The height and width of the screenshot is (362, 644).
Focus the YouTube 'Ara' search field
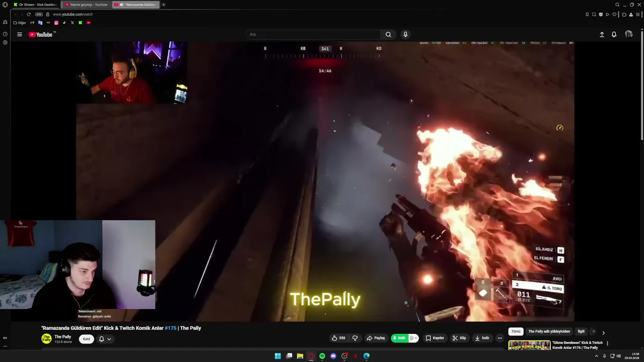[x=313, y=34]
